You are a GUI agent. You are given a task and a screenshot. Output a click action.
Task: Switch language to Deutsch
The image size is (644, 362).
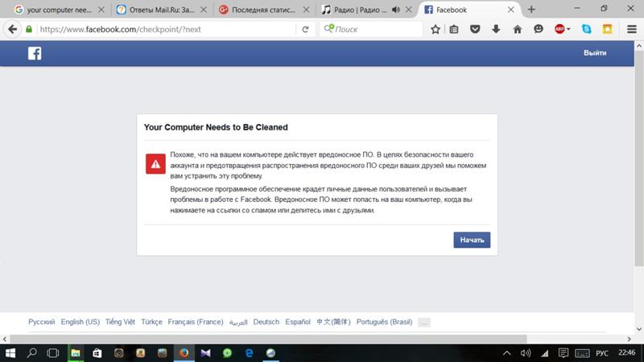point(266,322)
